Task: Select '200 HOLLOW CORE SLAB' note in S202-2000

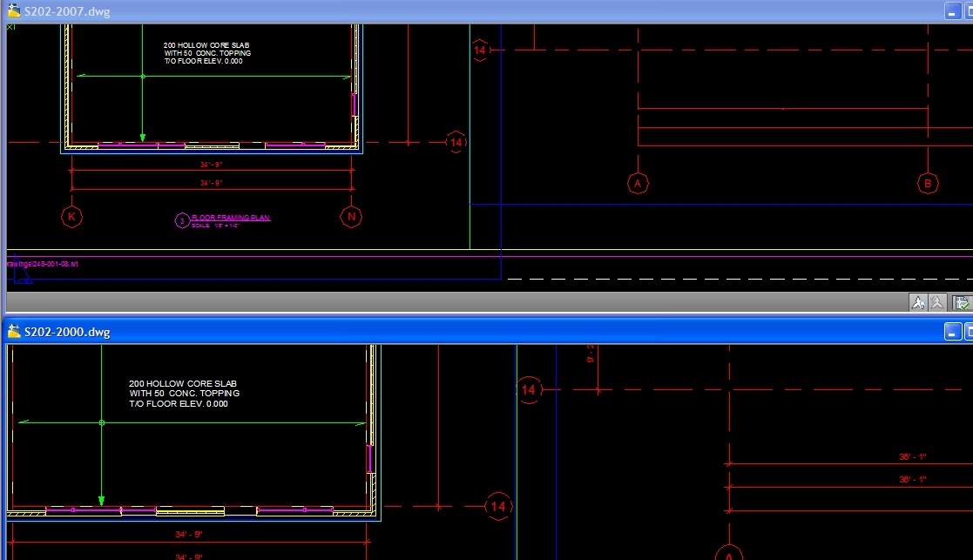Action: [x=182, y=384]
